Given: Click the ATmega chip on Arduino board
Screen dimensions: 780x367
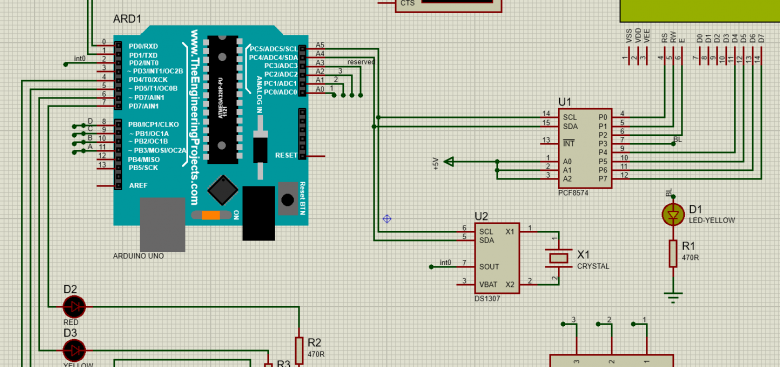Looking at the screenshot, I should pyautogui.click(x=223, y=99).
